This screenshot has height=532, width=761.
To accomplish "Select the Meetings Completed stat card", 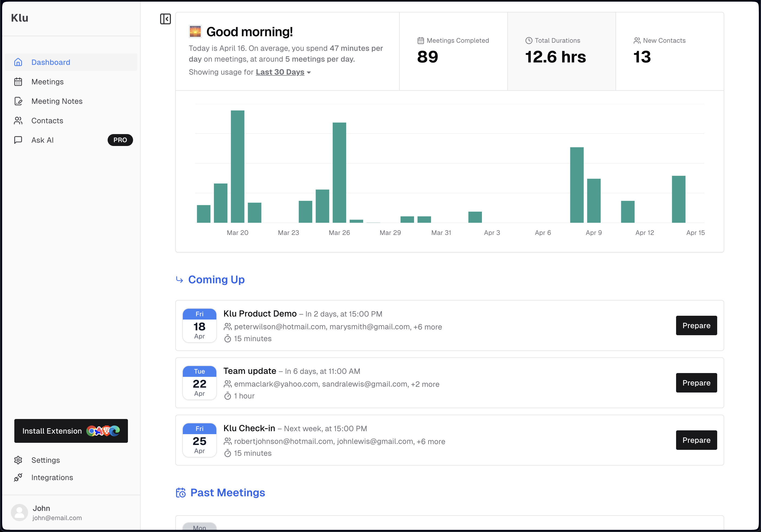I will (454, 51).
